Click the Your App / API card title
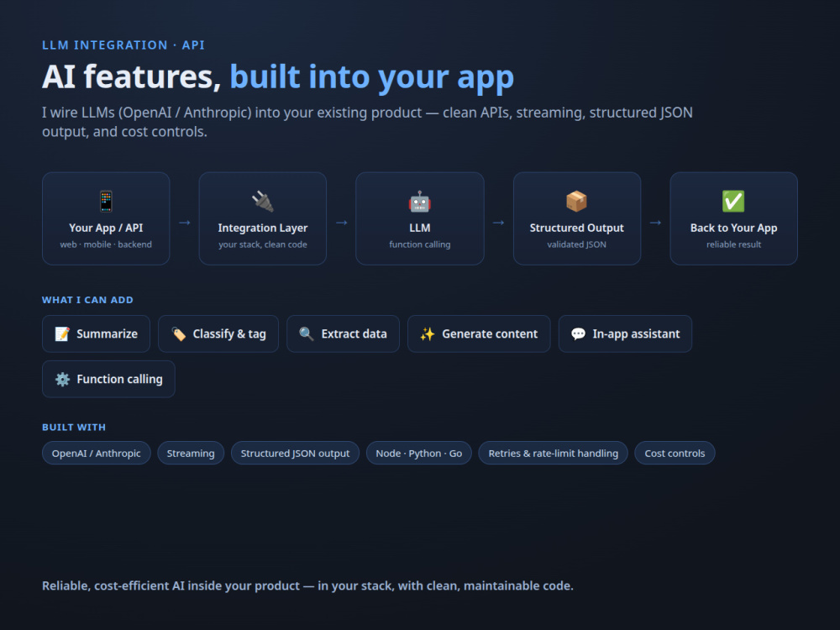This screenshot has height=630, width=840. (106, 228)
